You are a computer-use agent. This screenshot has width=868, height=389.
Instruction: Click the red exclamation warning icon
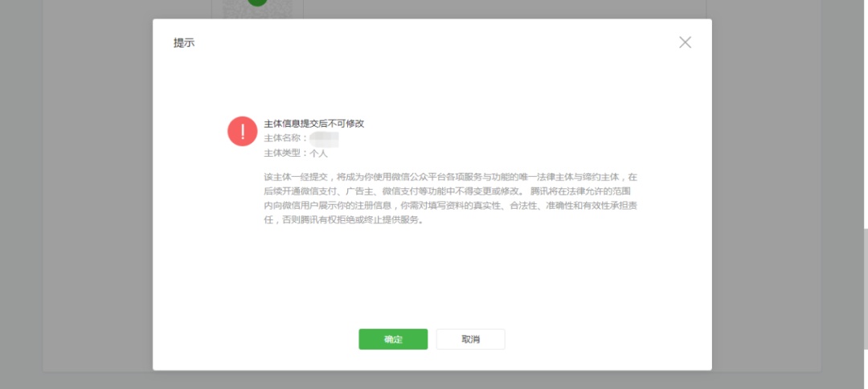(x=242, y=131)
